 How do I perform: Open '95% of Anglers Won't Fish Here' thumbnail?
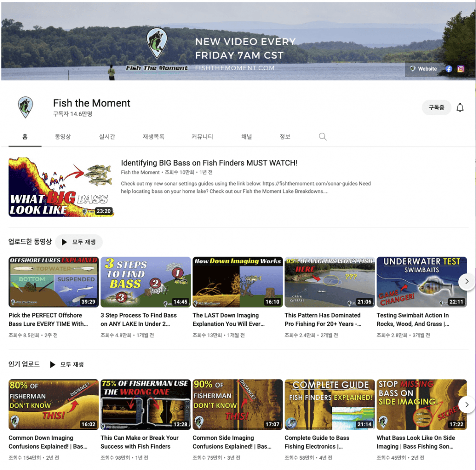330,282
